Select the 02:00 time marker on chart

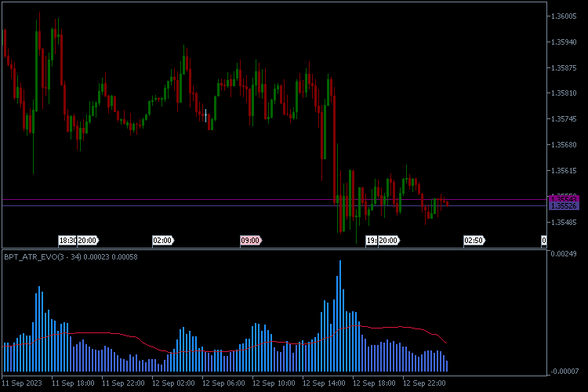click(x=164, y=241)
